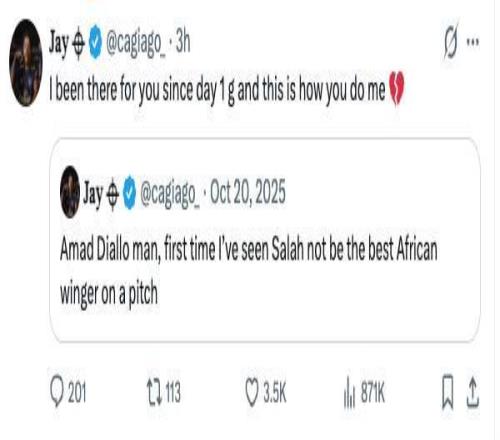Screen dimensions: 500x440
Task: Click the Grok slashed-circle icon
Action: [451, 42]
